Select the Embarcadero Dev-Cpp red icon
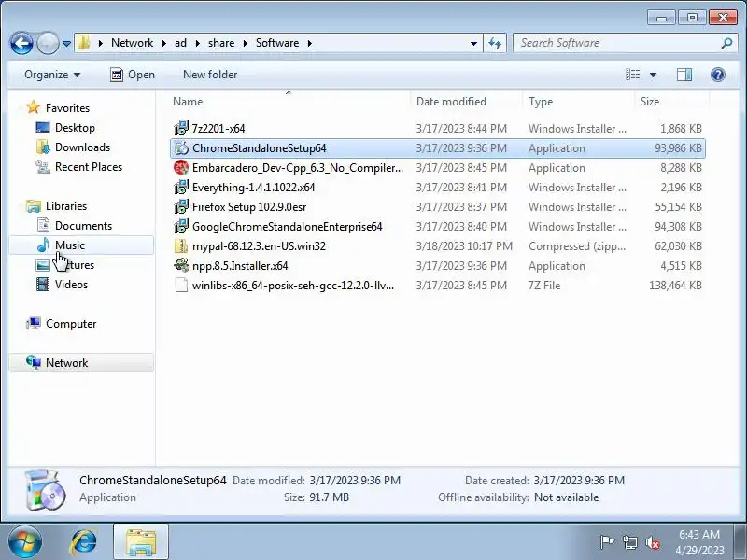The image size is (747, 560). [x=181, y=168]
